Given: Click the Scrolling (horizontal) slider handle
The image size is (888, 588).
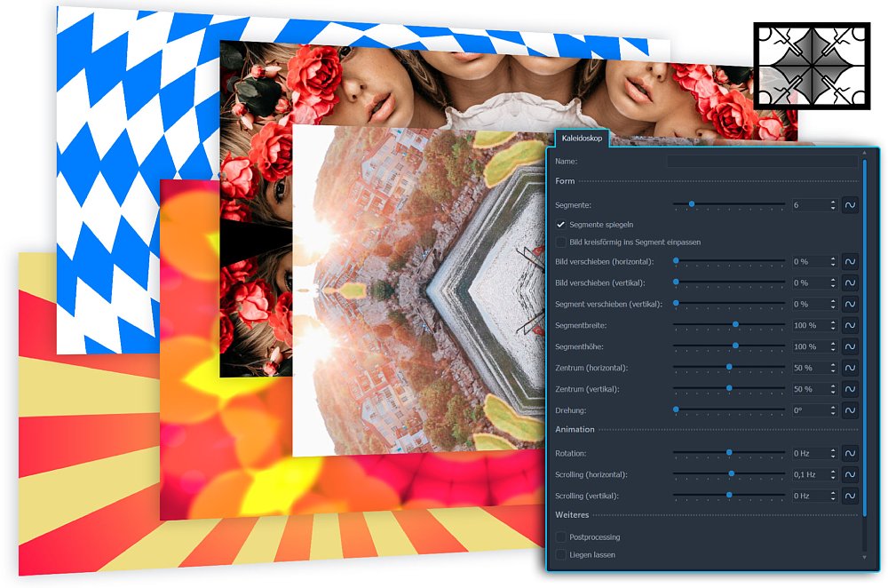Looking at the screenshot, I should point(732,473).
